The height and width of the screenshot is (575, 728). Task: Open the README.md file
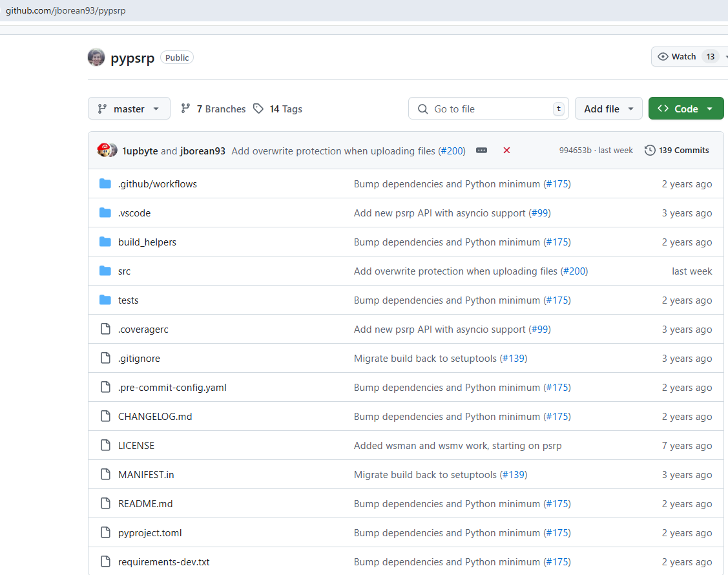pyautogui.click(x=145, y=504)
